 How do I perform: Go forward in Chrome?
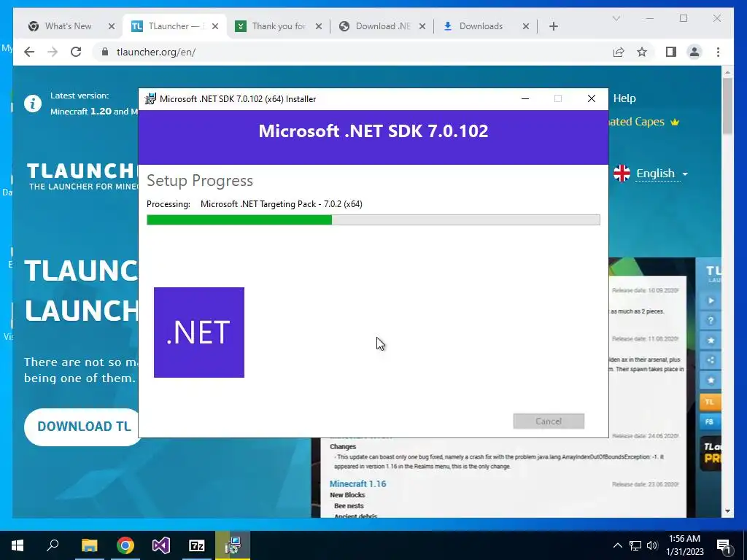(53, 52)
